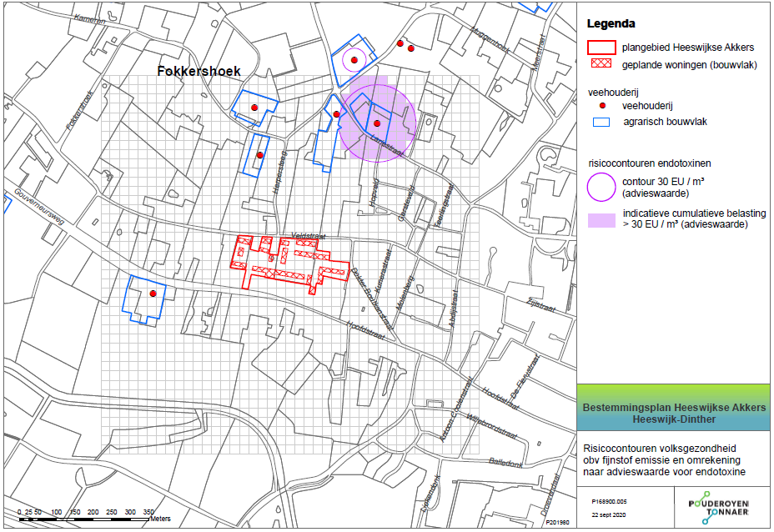This screenshot has width=774, height=532.
Task: Click the Legenda heading
Action: (611, 23)
